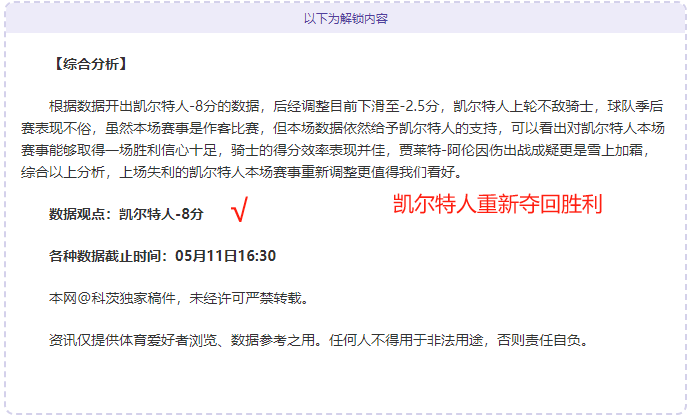
Task: Click the @科茨 author mention
Action: coord(98,298)
